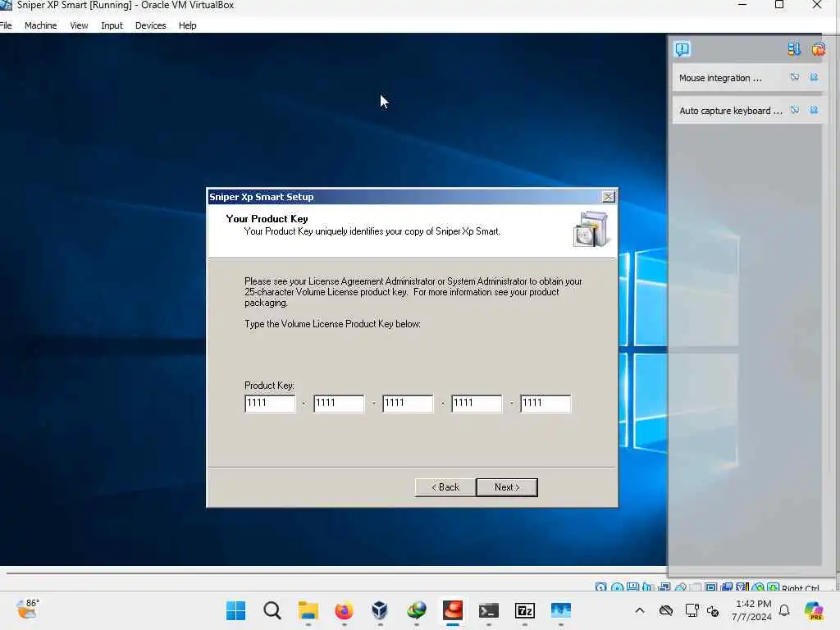840x630 pixels.
Task: Close the Sniper Xp Smart Setup dialog
Action: (609, 197)
